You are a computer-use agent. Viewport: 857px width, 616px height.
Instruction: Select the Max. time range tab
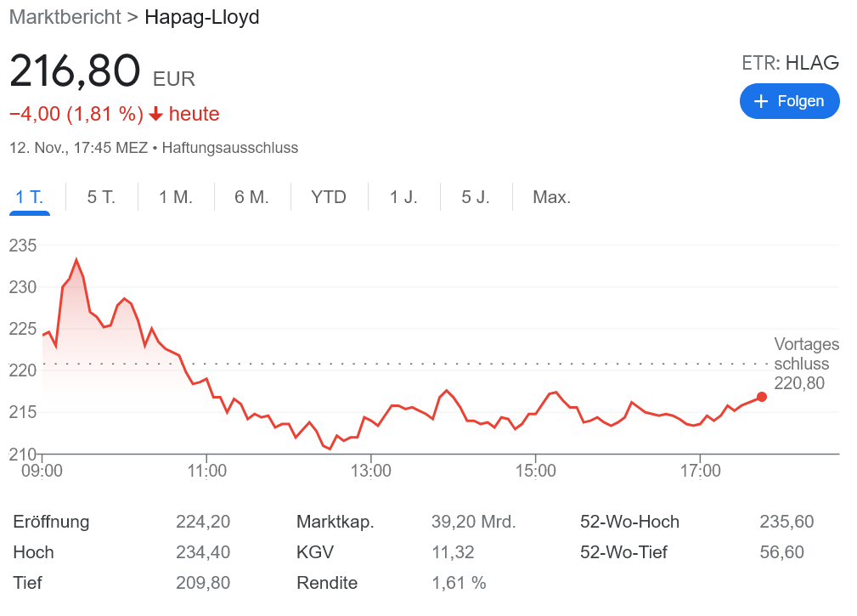551,197
